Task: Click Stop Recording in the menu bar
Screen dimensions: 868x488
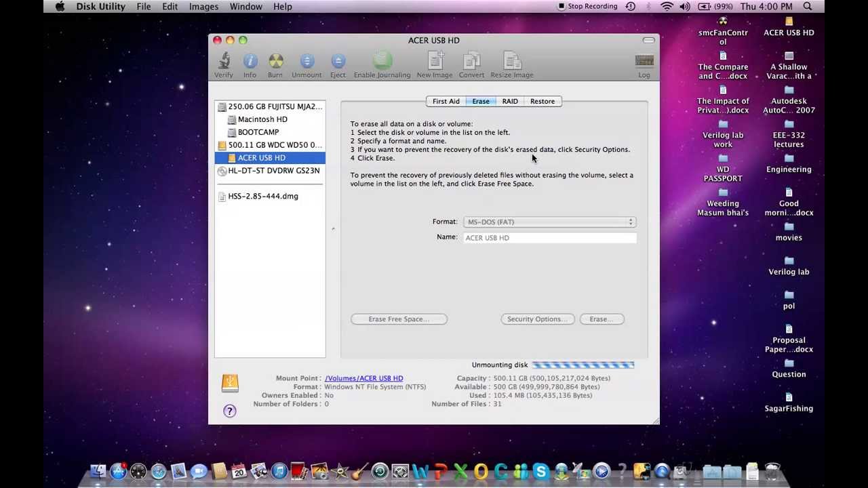Action: [587, 6]
